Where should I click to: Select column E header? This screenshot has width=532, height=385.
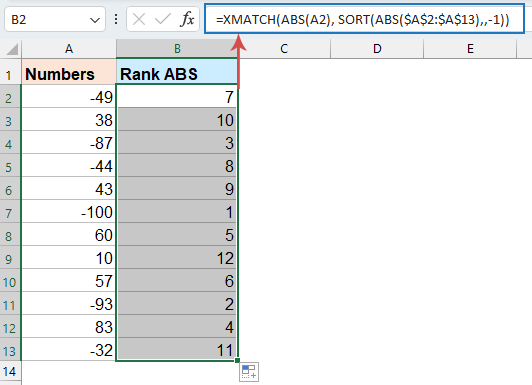(x=470, y=49)
